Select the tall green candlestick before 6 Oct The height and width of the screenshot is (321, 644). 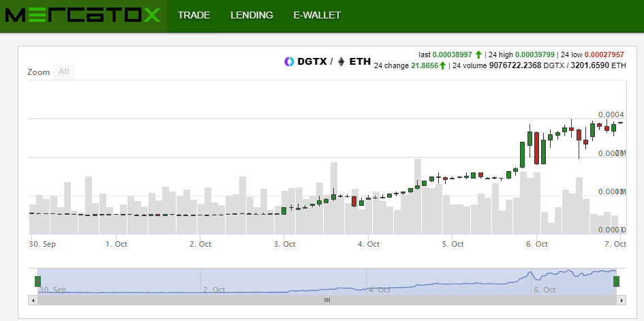pos(522,154)
